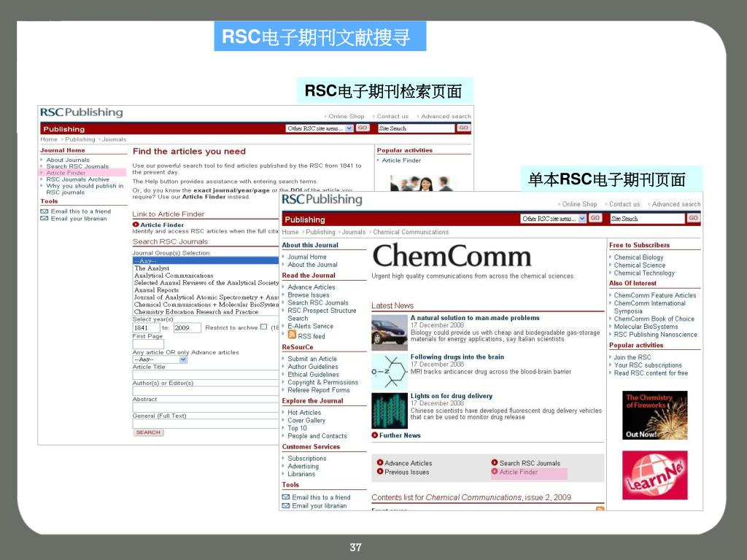
Task: Click the Site Search field on search page
Action: pos(417,128)
